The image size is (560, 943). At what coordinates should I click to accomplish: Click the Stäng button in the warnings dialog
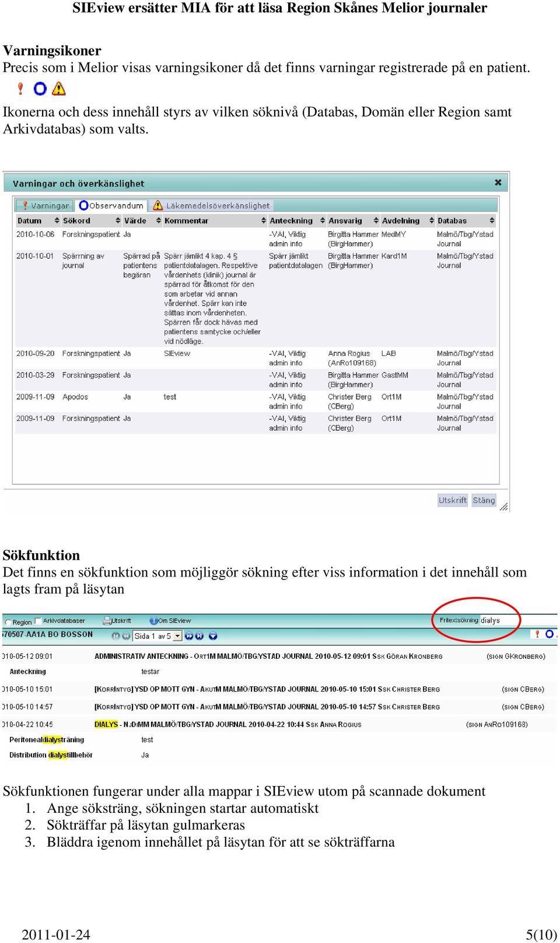point(484,500)
